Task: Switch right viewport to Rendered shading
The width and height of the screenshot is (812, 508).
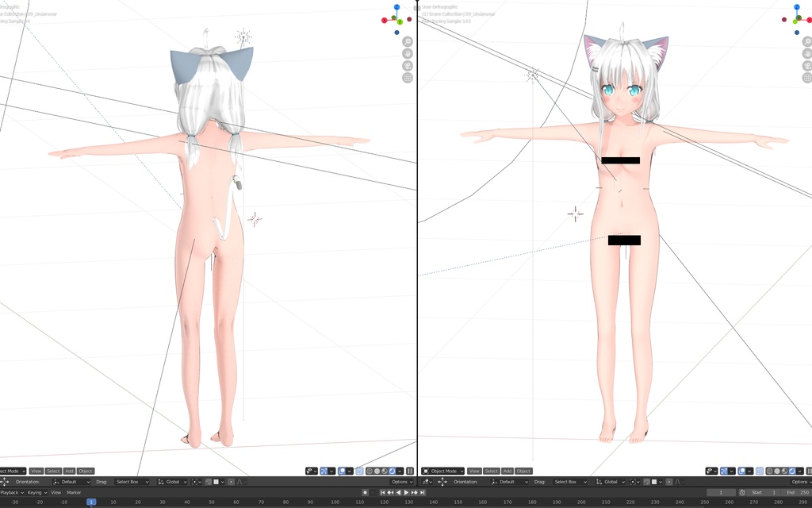Action: pos(791,471)
